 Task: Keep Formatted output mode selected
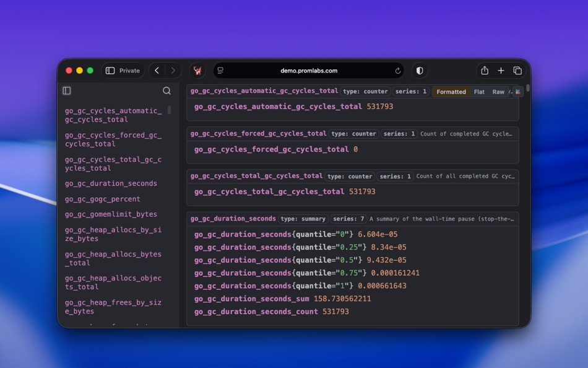tap(451, 91)
